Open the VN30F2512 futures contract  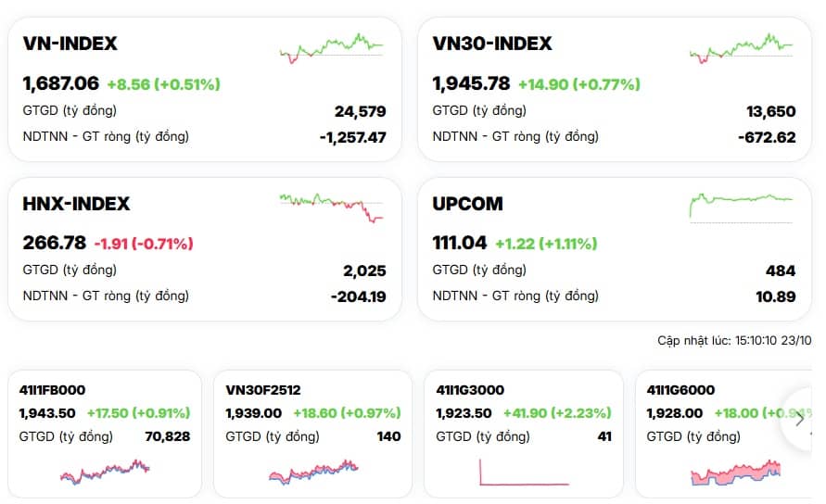pos(263,390)
